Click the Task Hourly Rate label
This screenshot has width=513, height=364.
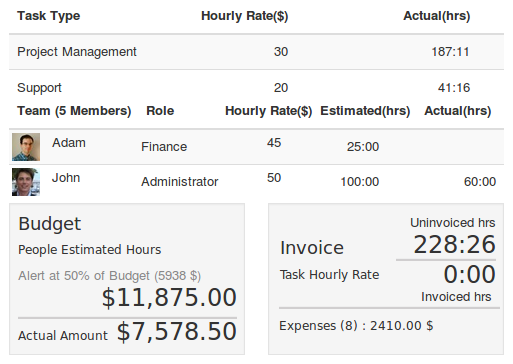coord(329,275)
